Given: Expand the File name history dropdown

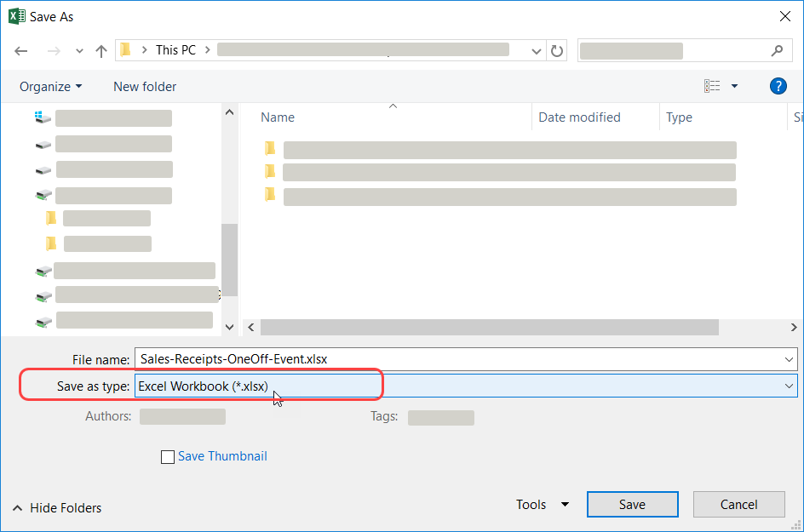Looking at the screenshot, I should coord(789,359).
